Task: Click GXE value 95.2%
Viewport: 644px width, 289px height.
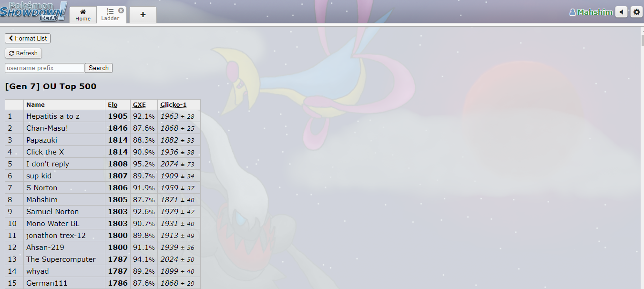Action: 144,164
